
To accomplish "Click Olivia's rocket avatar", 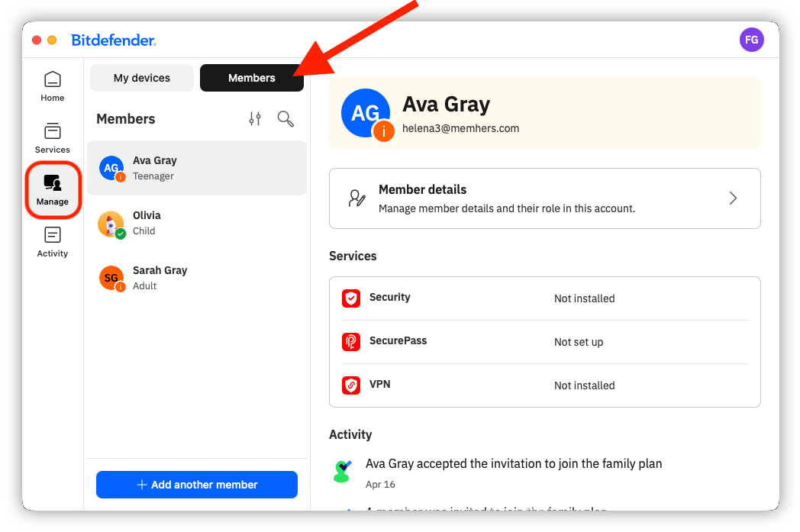I will (111, 224).
